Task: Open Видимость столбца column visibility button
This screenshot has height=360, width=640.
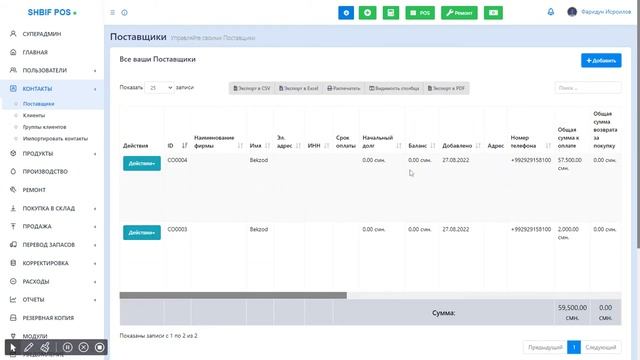Action: pyautogui.click(x=394, y=88)
